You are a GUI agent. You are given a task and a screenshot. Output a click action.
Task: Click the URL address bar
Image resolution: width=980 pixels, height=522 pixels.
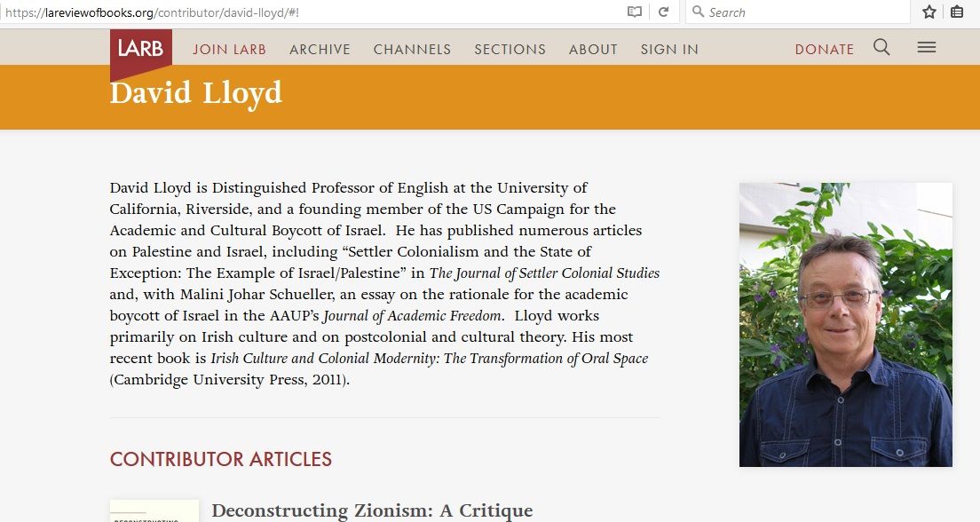(x=311, y=12)
